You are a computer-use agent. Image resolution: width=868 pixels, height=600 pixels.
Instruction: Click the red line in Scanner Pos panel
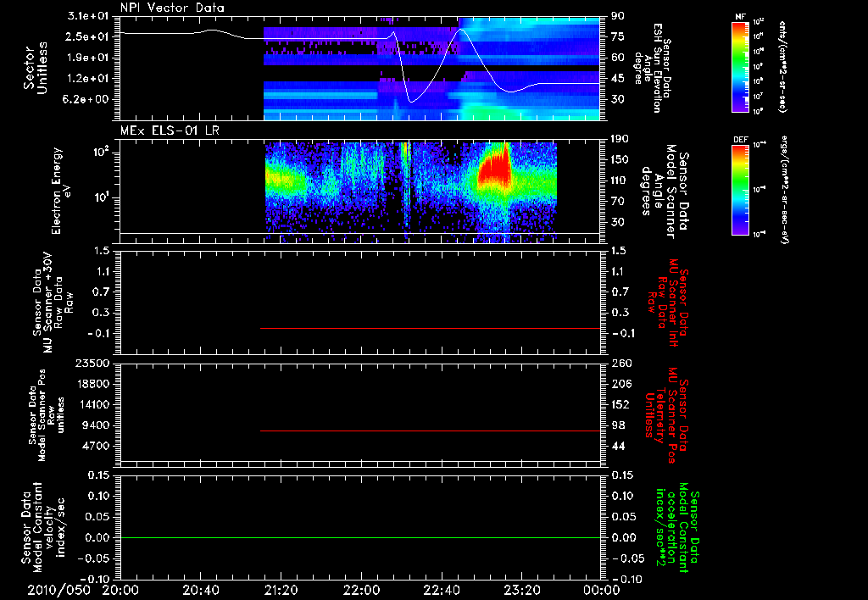(430, 431)
